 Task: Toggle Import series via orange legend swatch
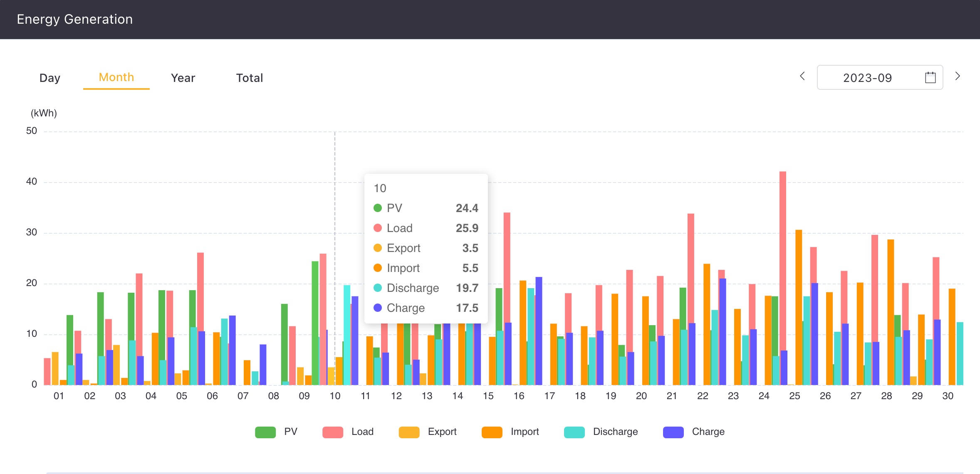click(492, 432)
